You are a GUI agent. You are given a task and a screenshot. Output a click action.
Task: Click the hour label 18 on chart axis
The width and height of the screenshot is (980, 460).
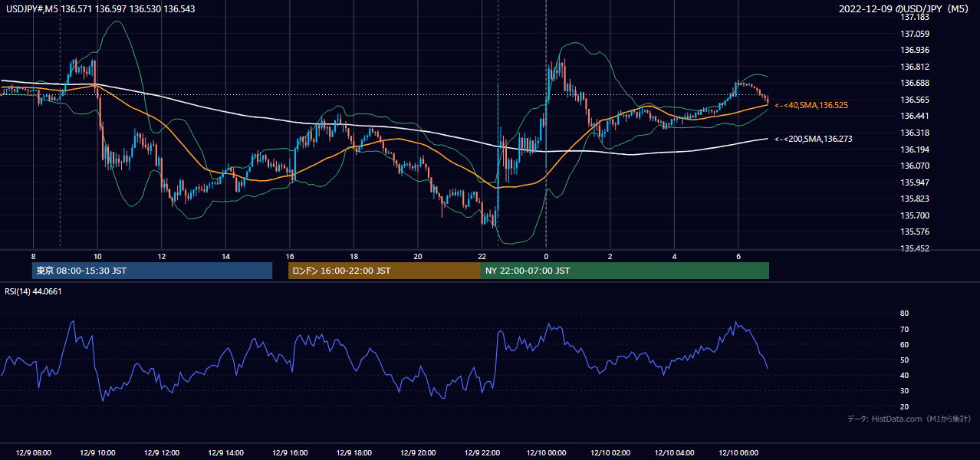[x=354, y=256]
